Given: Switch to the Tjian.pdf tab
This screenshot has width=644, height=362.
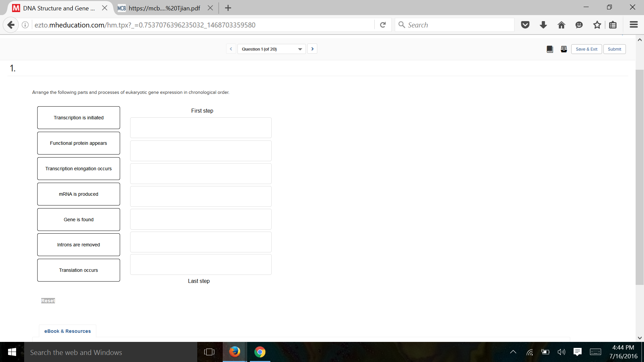Looking at the screenshot, I should click(164, 8).
